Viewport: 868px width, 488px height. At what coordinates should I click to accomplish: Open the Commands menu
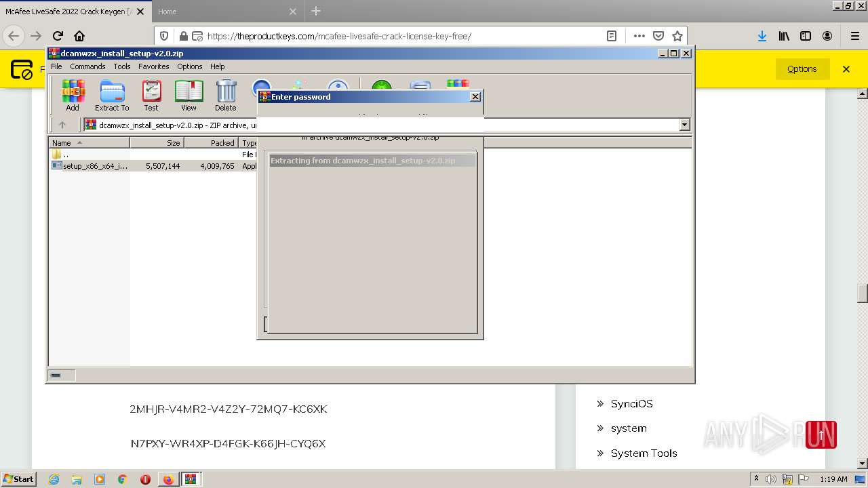click(87, 66)
